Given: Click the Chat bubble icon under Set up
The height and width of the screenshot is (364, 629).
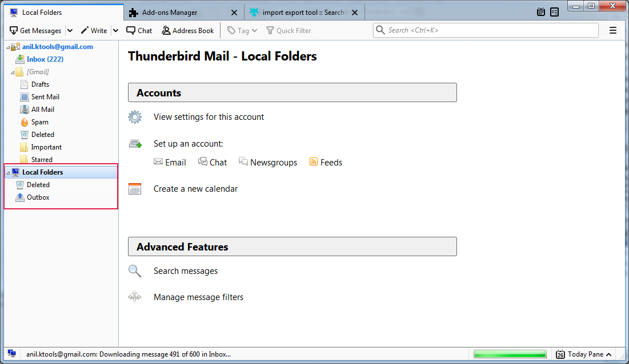Looking at the screenshot, I should pyautogui.click(x=203, y=161).
